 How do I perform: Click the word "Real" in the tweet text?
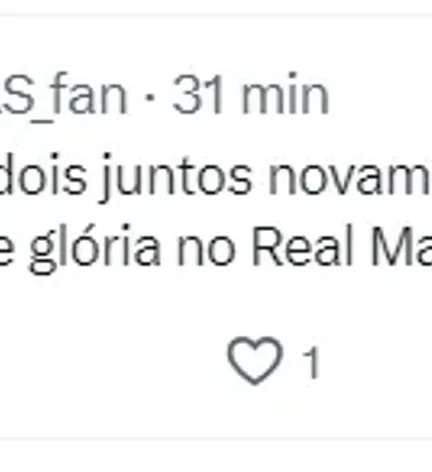point(302,247)
